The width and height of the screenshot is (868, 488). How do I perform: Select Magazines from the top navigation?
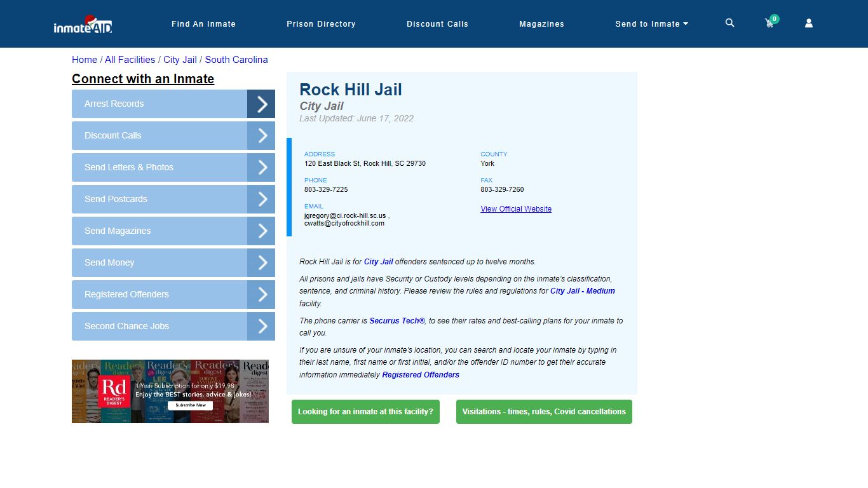click(x=541, y=24)
